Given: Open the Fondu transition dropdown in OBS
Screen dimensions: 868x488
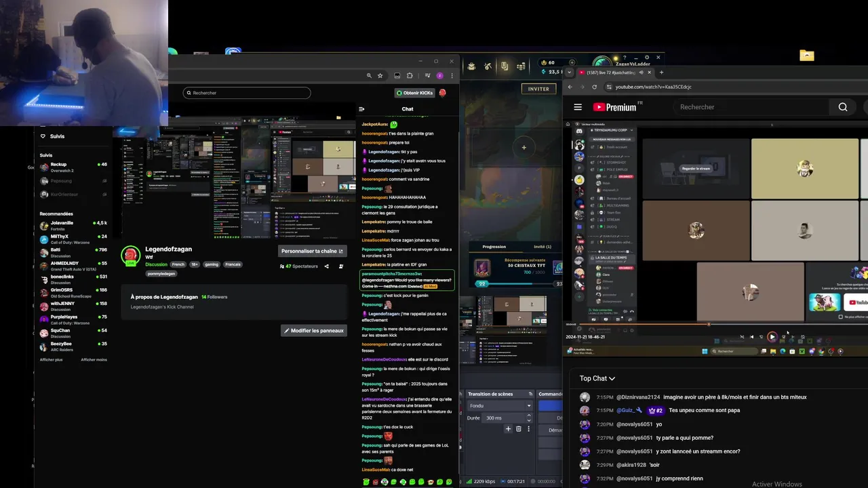Looking at the screenshot, I should pyautogui.click(x=500, y=405).
